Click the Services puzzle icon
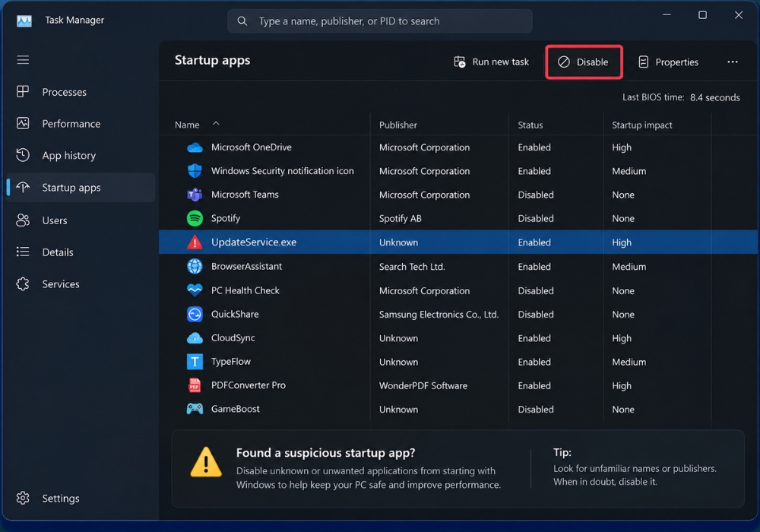The height and width of the screenshot is (532, 760). (x=23, y=284)
